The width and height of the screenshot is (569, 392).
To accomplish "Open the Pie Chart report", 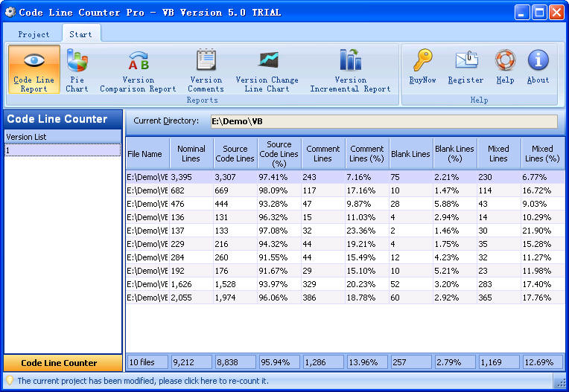I will [x=77, y=69].
